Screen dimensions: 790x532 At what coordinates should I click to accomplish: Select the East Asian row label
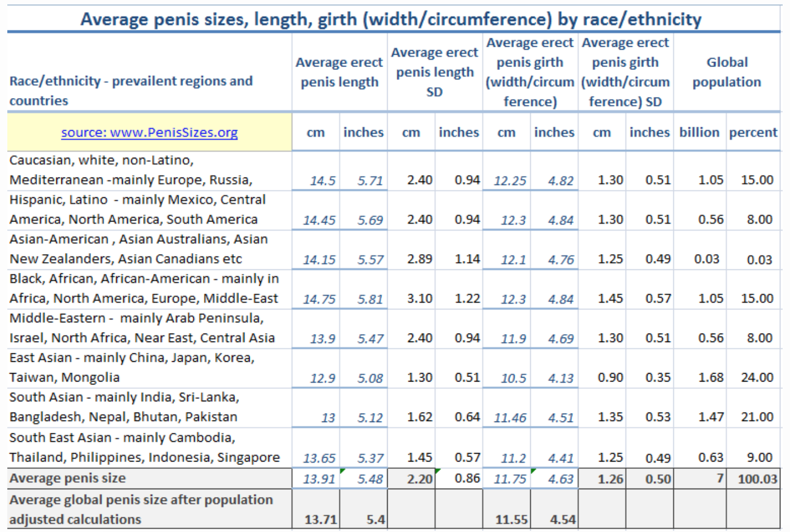coord(132,367)
